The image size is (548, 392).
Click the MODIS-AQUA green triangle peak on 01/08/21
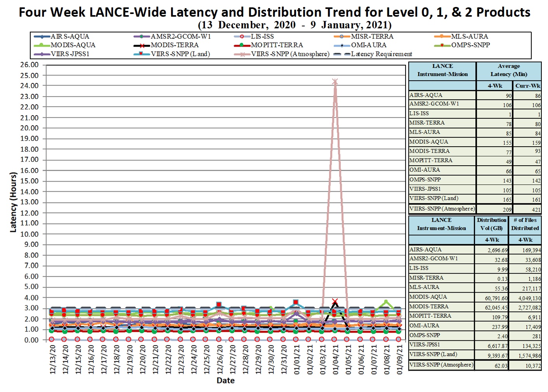coord(386,302)
